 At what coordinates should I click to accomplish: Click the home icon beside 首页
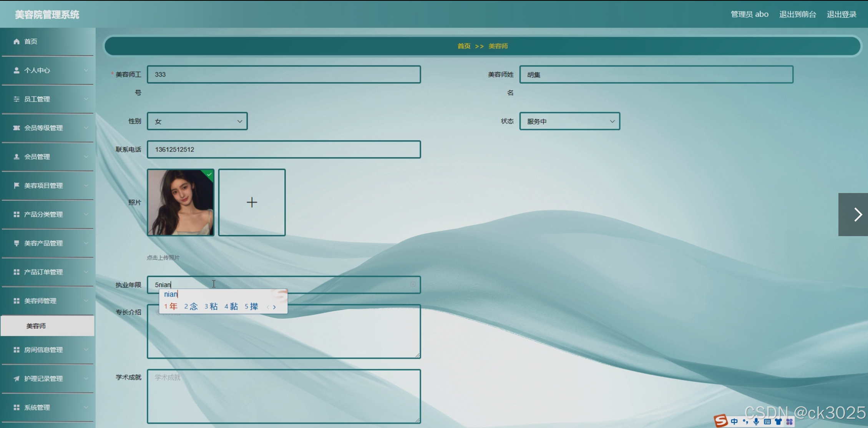pyautogui.click(x=17, y=42)
